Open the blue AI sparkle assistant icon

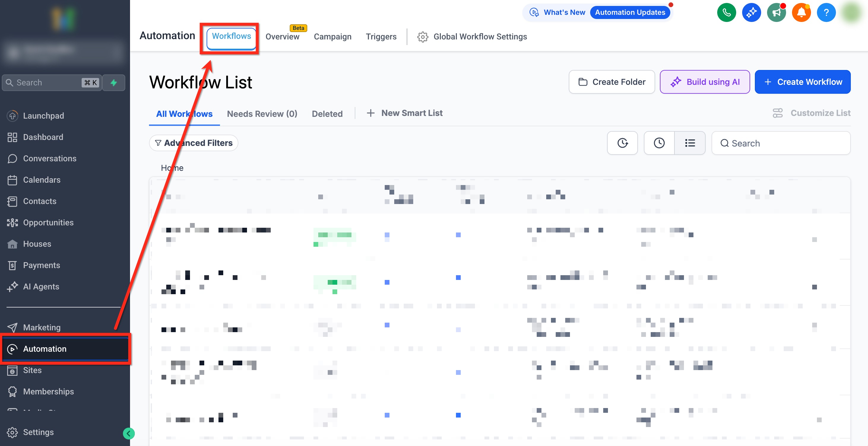tap(751, 13)
